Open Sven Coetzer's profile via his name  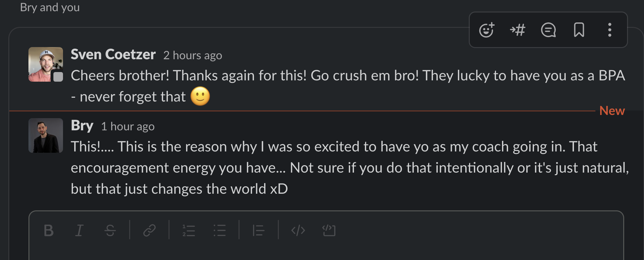(114, 54)
